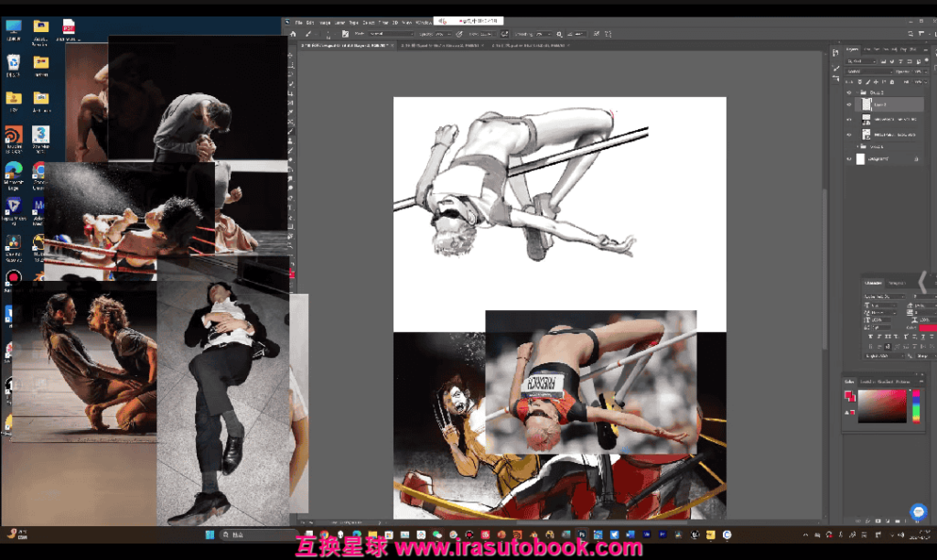
Task: Filter layers by type layers icon
Action: (x=900, y=61)
